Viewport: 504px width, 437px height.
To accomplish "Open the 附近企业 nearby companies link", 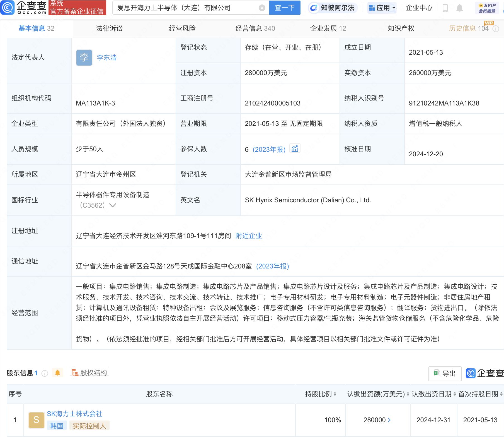I will pyautogui.click(x=249, y=236).
